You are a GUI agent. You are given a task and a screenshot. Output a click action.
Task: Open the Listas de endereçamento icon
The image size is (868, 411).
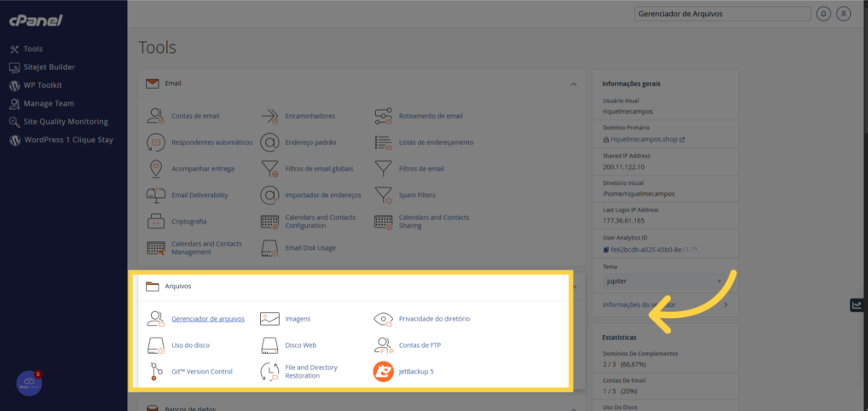383,142
